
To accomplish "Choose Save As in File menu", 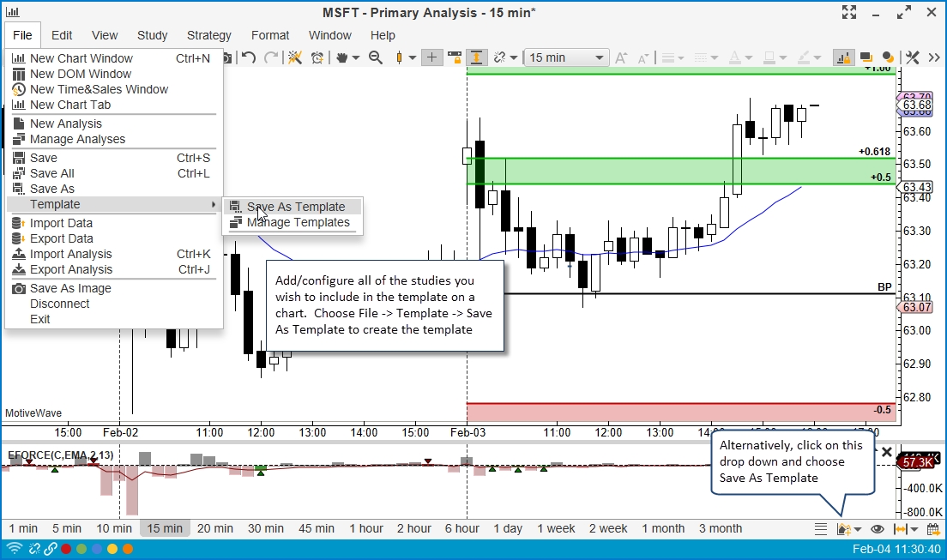I will [113, 189].
